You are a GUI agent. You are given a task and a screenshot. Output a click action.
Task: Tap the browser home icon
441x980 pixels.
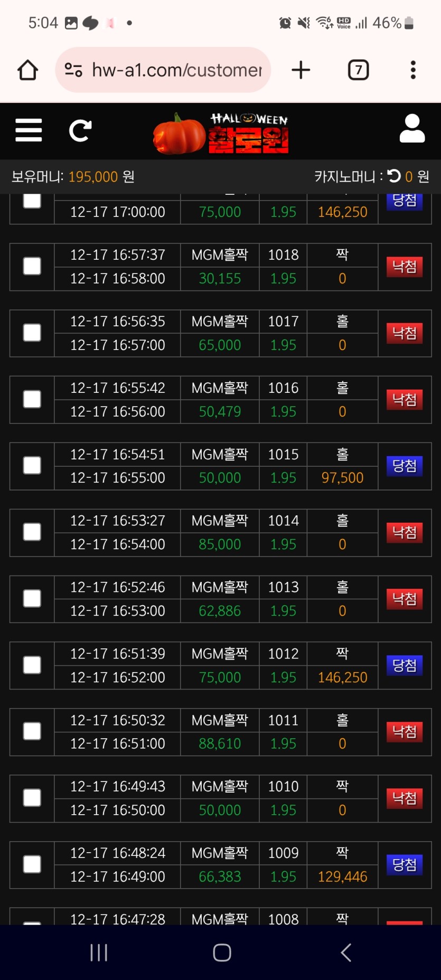(x=28, y=70)
